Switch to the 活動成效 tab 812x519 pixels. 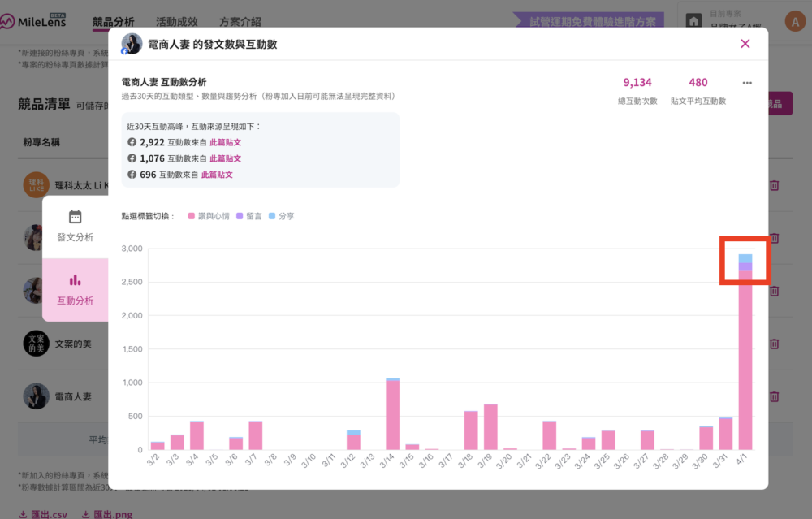tap(177, 22)
